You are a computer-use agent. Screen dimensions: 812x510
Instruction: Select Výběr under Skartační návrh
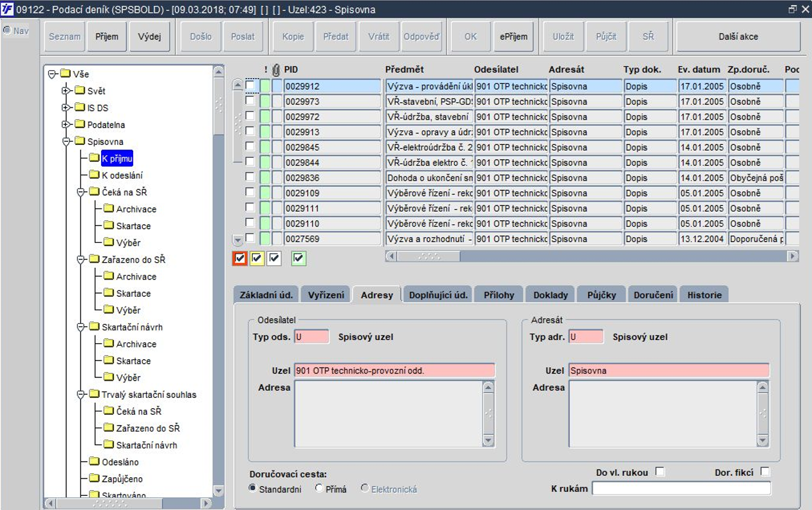click(128, 377)
